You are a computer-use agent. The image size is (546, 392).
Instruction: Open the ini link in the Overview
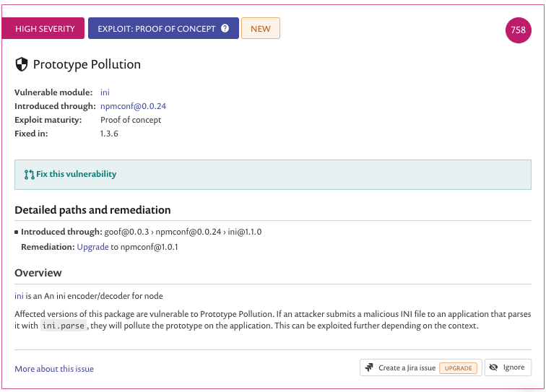(x=19, y=296)
